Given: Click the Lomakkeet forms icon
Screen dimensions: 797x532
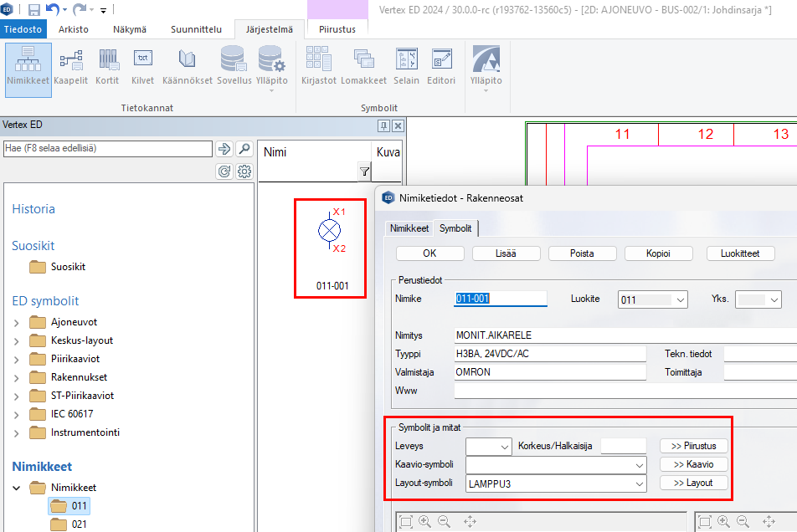Looking at the screenshot, I should 363,65.
